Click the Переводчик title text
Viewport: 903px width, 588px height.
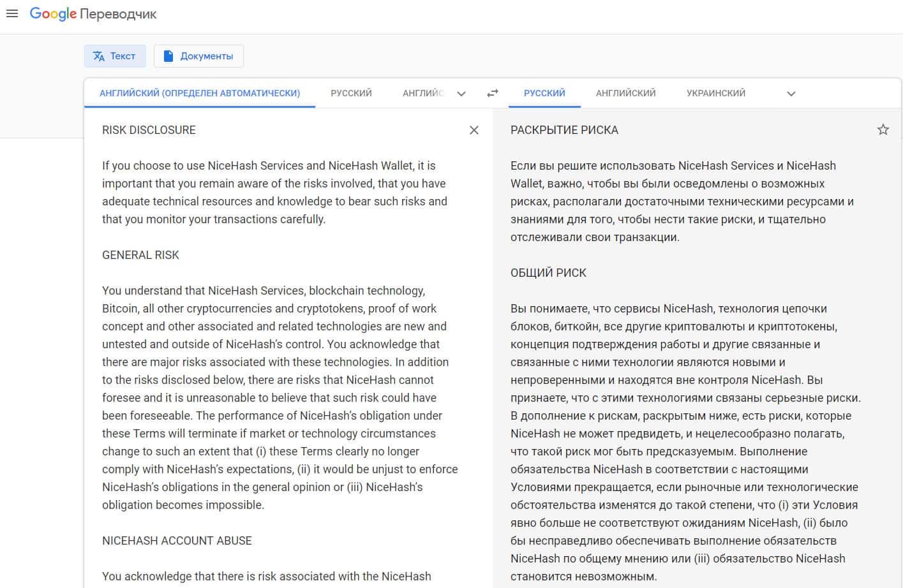click(x=119, y=14)
